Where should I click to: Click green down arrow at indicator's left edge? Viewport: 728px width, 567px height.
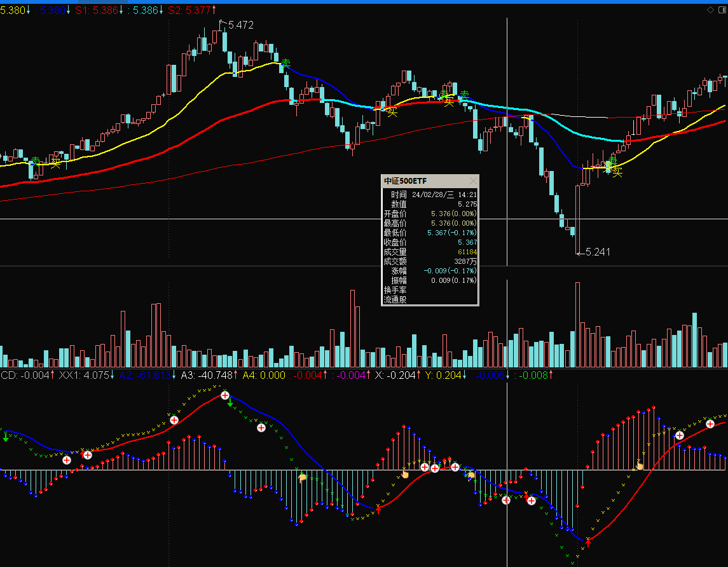(6, 437)
